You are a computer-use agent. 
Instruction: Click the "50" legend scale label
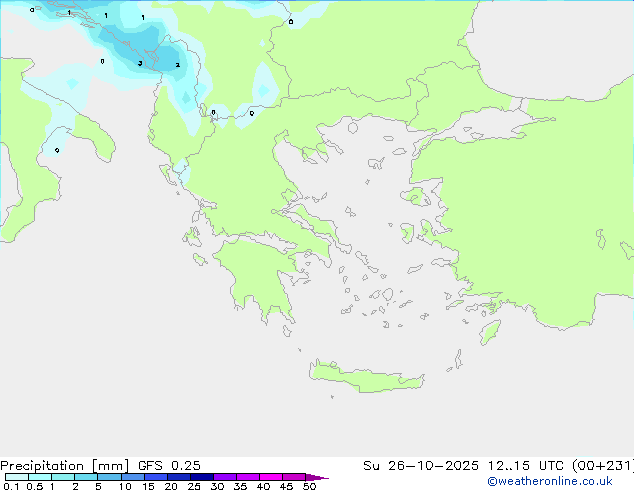309,486
